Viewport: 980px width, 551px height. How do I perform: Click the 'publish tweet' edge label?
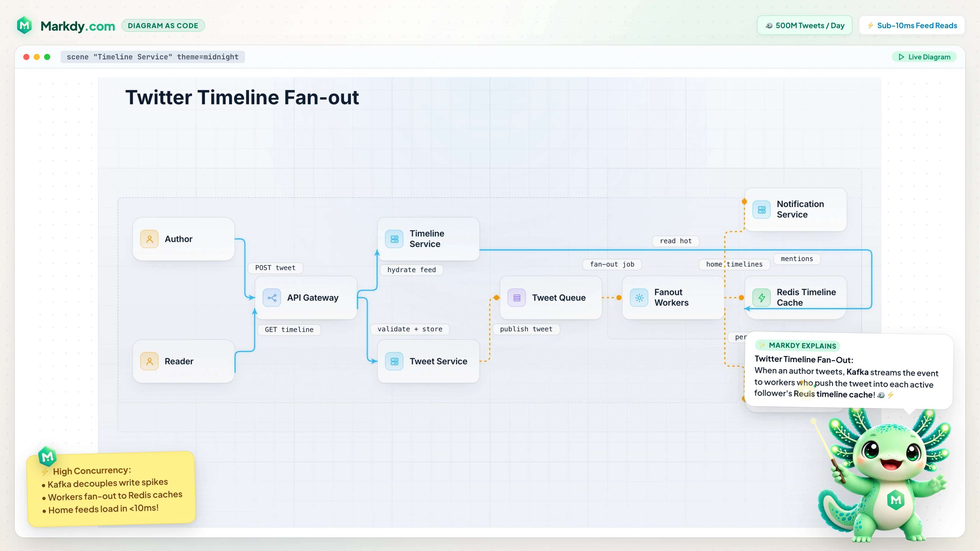pyautogui.click(x=526, y=329)
